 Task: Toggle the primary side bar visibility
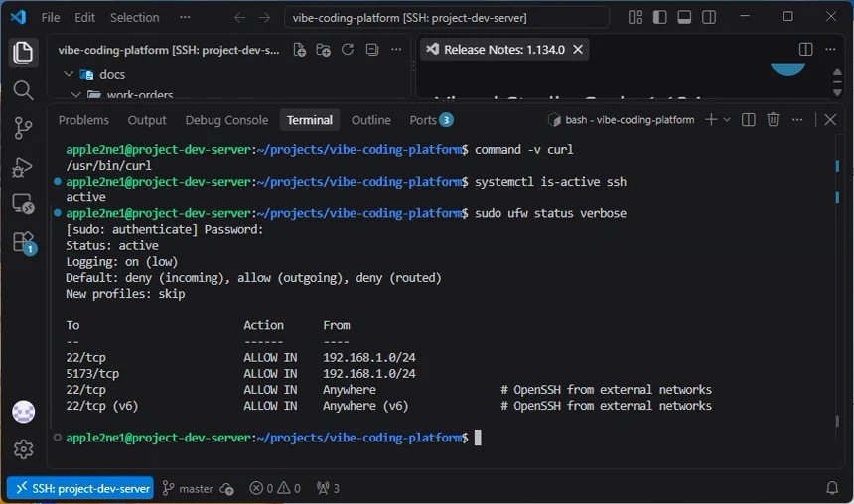click(659, 17)
